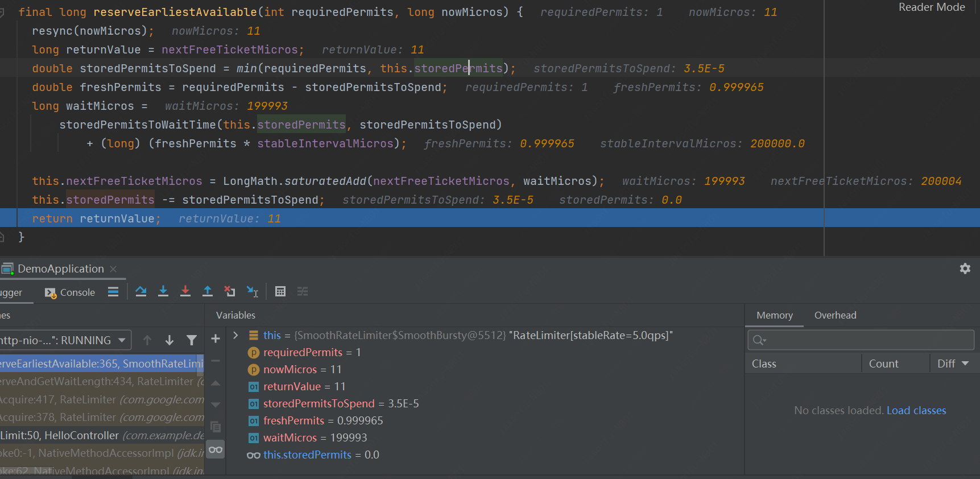Open the Evaluate Expression calculator icon
This screenshot has height=479, width=980.
point(280,292)
